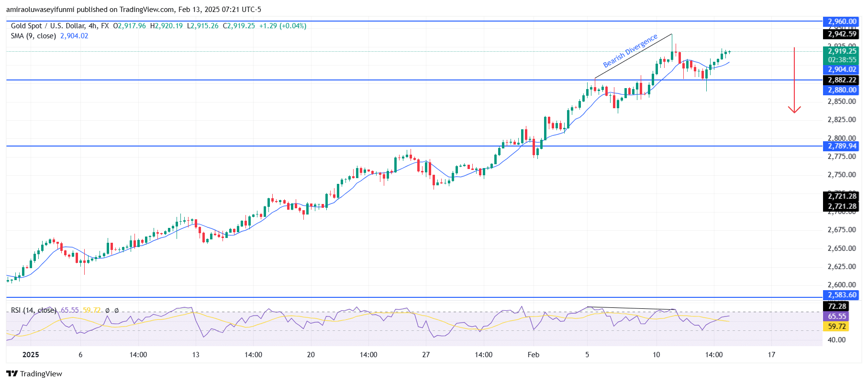
Task: Click the RSI (14, close) indicator legend
Action: click(x=33, y=310)
